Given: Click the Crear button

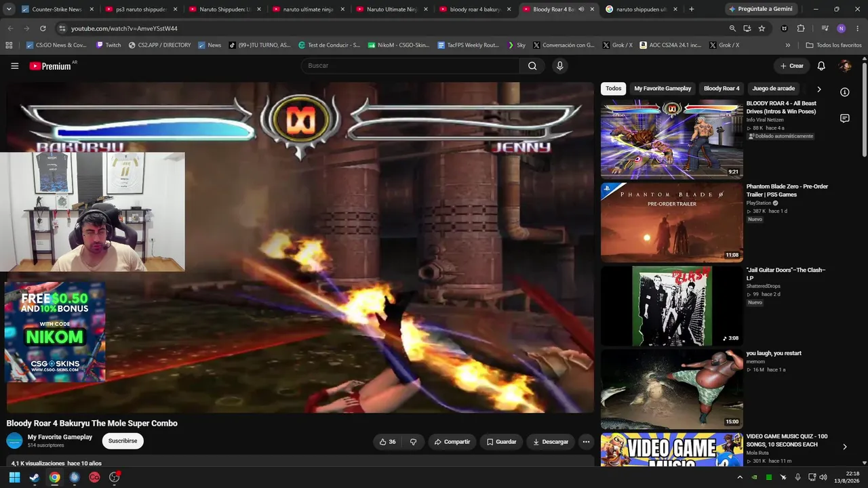Looking at the screenshot, I should click(791, 66).
